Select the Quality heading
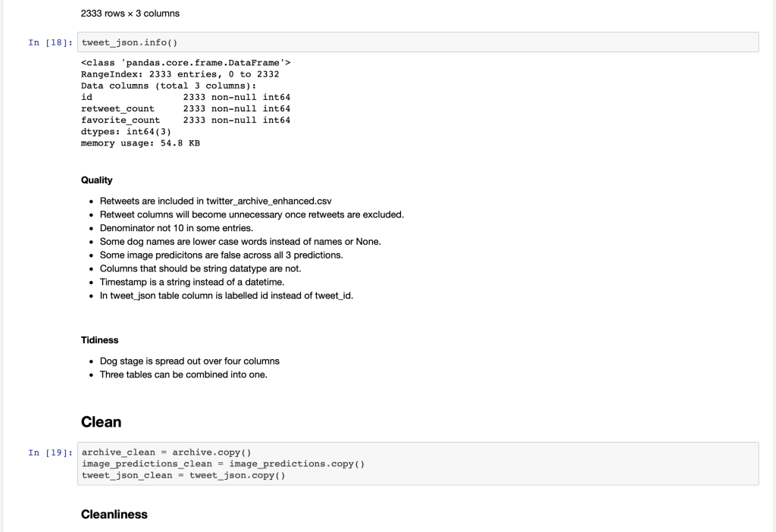Screen dimensions: 776x532 click(96, 180)
